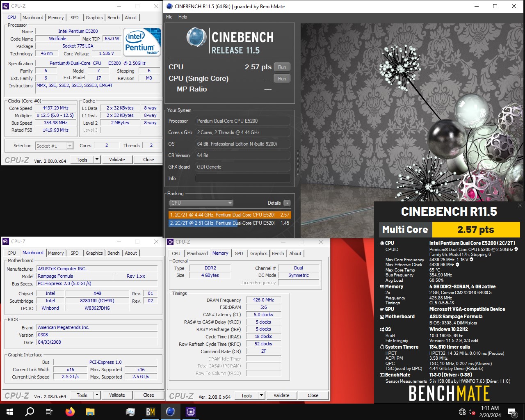Screen dimensions: 525x420
Task: Open File Explorer from the taskbar
Action: click(90, 411)
